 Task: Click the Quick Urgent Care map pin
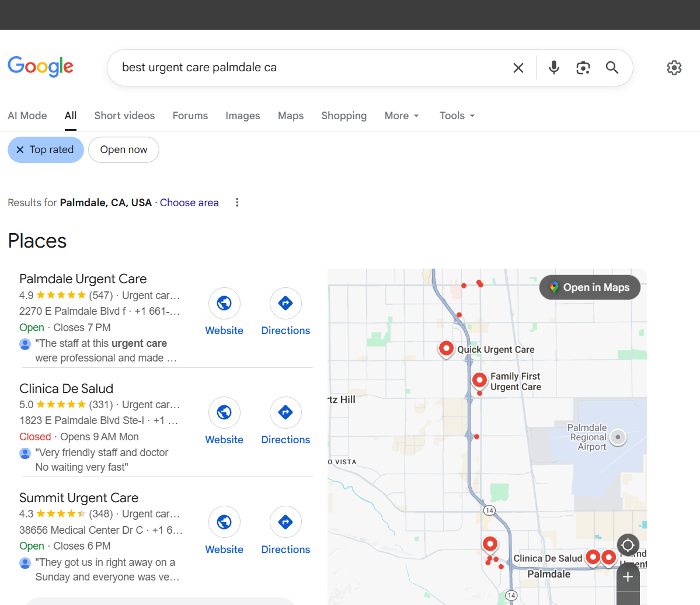(x=446, y=349)
